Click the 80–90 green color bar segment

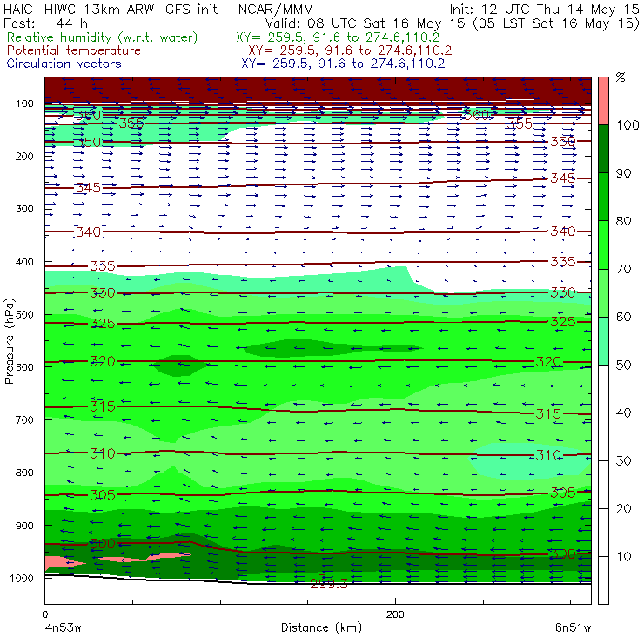603,197
